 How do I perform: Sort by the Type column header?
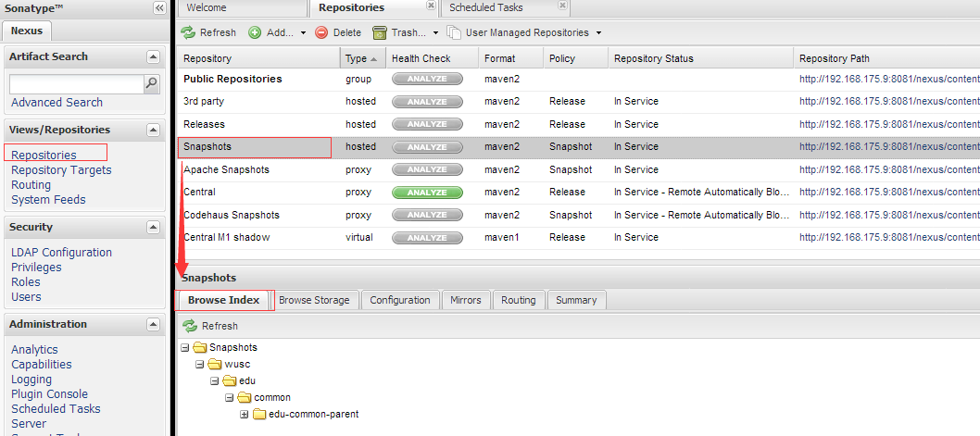point(362,58)
